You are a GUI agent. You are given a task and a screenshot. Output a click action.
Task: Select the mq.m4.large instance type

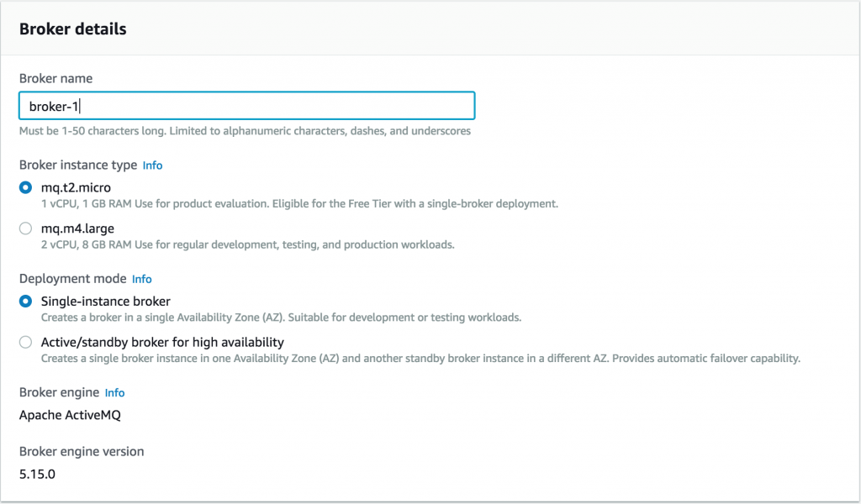25,228
